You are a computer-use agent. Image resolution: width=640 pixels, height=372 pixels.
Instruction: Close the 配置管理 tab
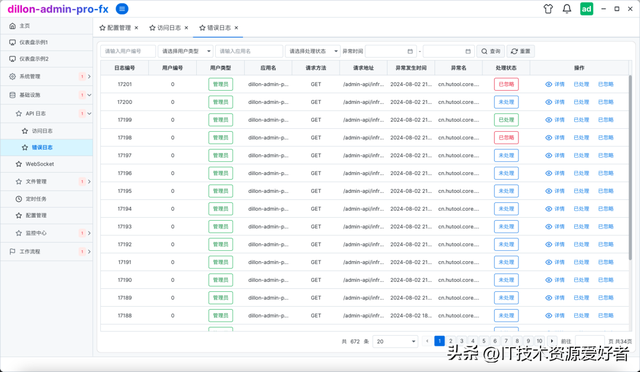[x=136, y=28]
